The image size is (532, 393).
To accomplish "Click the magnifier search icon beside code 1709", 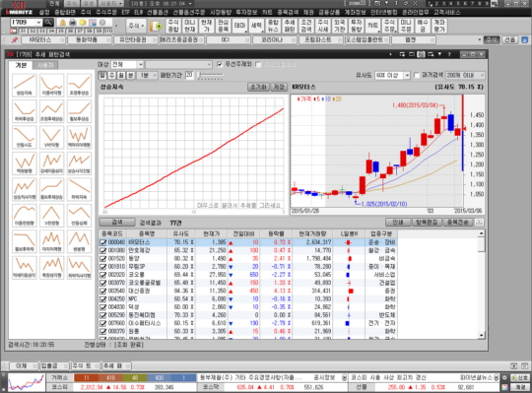I will [48, 23].
